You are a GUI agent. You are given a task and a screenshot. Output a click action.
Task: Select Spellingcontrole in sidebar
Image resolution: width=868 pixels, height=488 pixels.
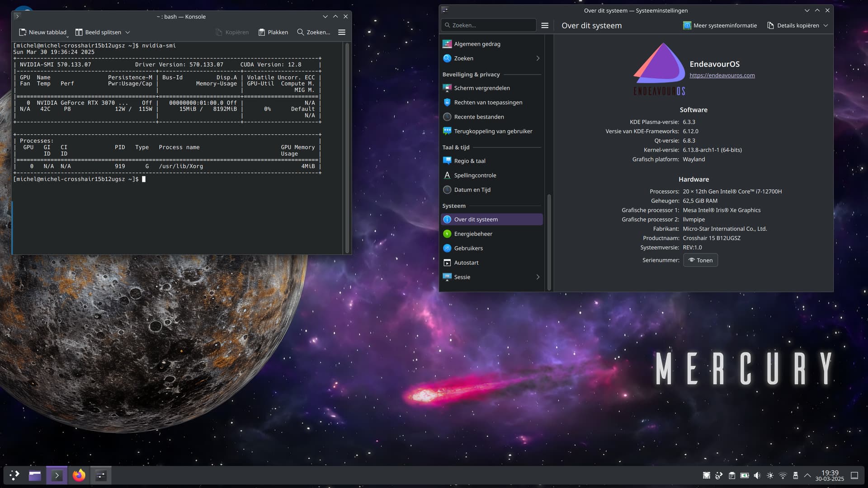[492, 175]
